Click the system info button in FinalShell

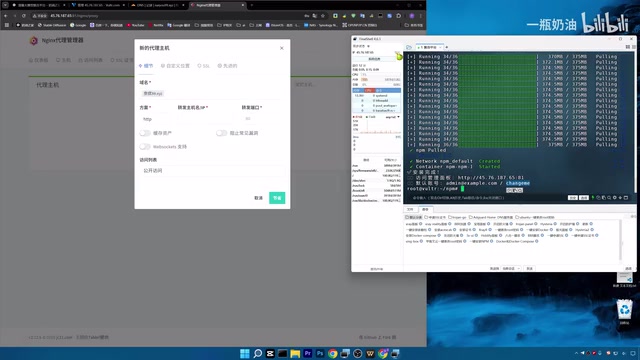click(x=374, y=59)
